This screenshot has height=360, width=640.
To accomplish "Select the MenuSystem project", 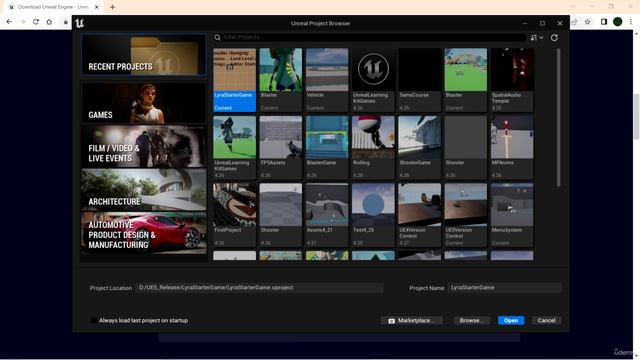I will [512, 215].
